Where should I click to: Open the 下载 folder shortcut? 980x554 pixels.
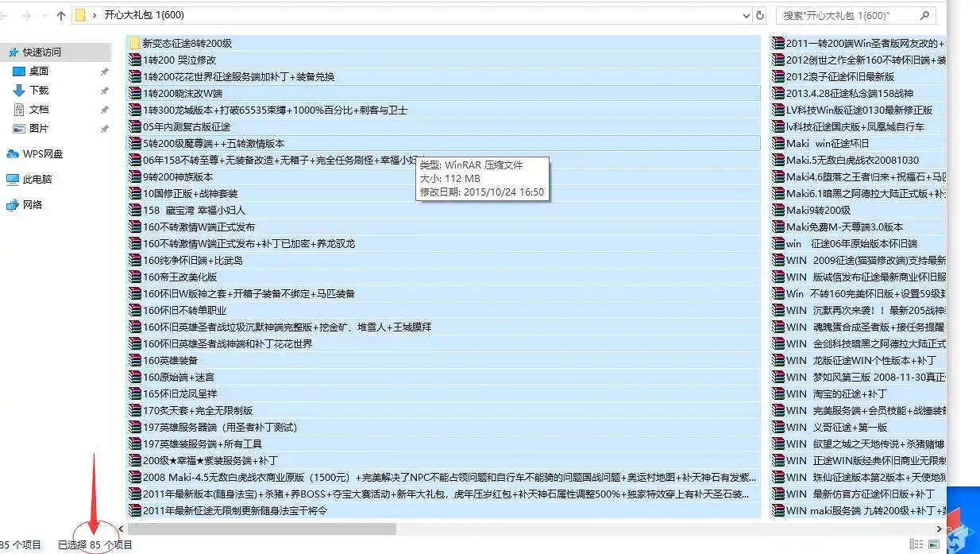(38, 91)
